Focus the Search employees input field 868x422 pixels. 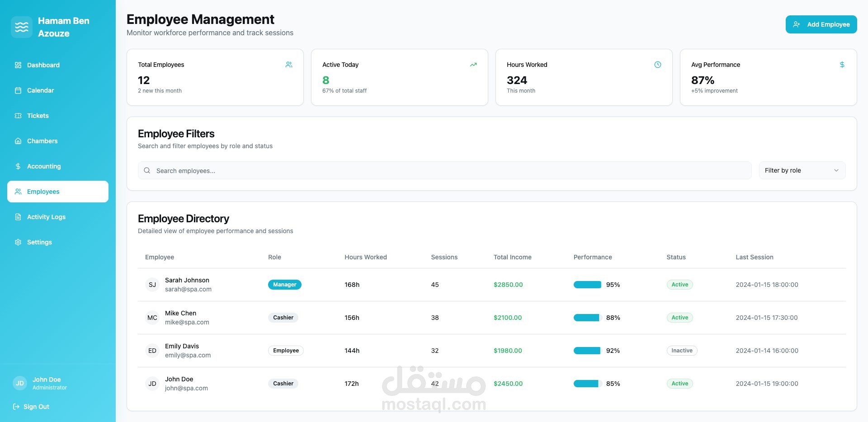(445, 170)
